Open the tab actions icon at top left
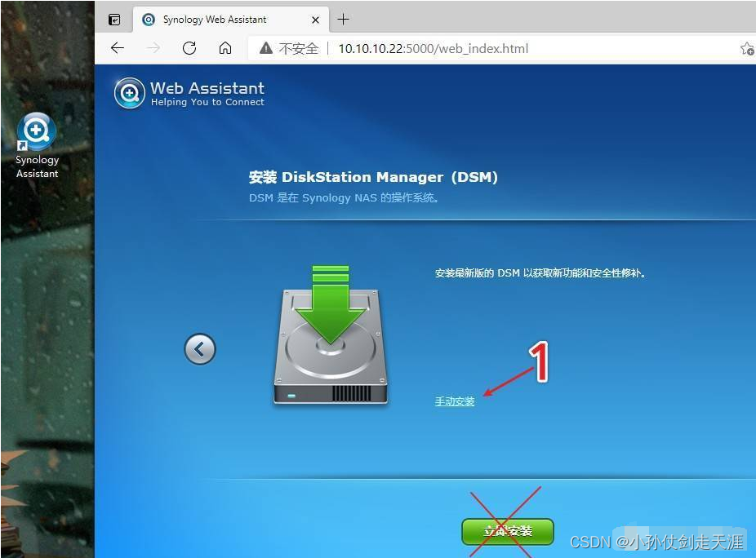Image resolution: width=756 pixels, height=558 pixels. (x=114, y=19)
